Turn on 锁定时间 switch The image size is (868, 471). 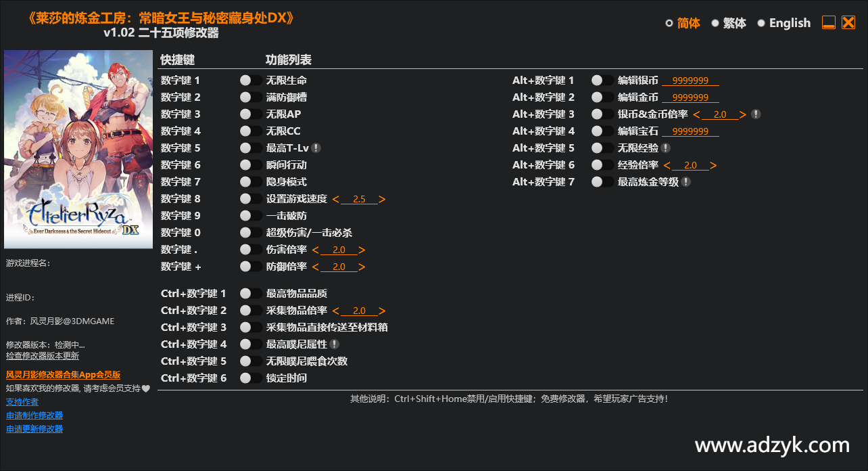coord(251,378)
